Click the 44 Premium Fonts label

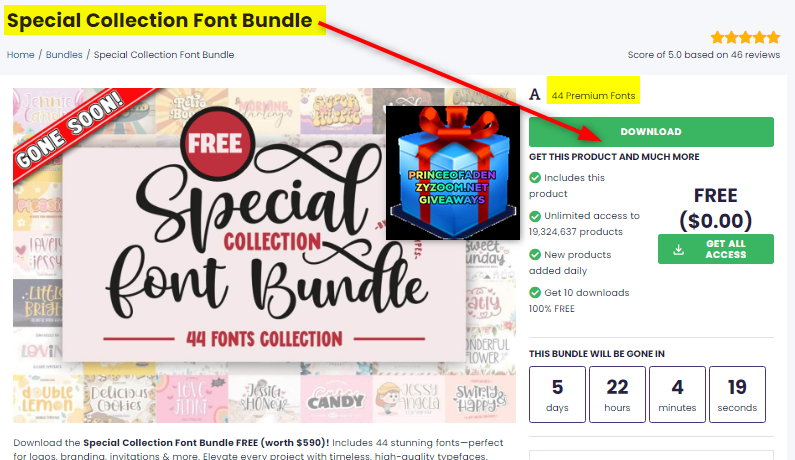point(593,95)
